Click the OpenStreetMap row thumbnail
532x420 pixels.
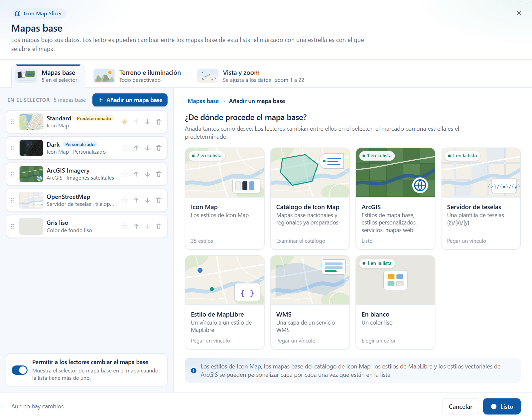[x=31, y=200]
